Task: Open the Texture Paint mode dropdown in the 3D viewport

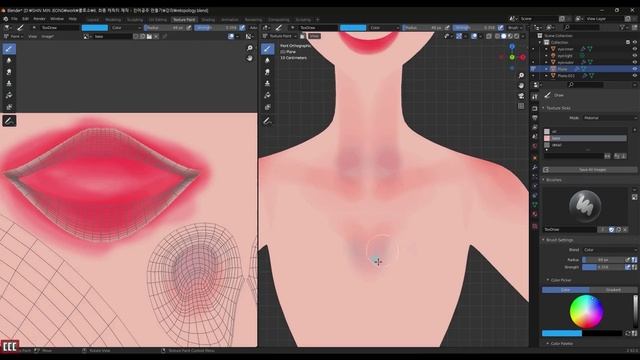Action: [x=280, y=36]
